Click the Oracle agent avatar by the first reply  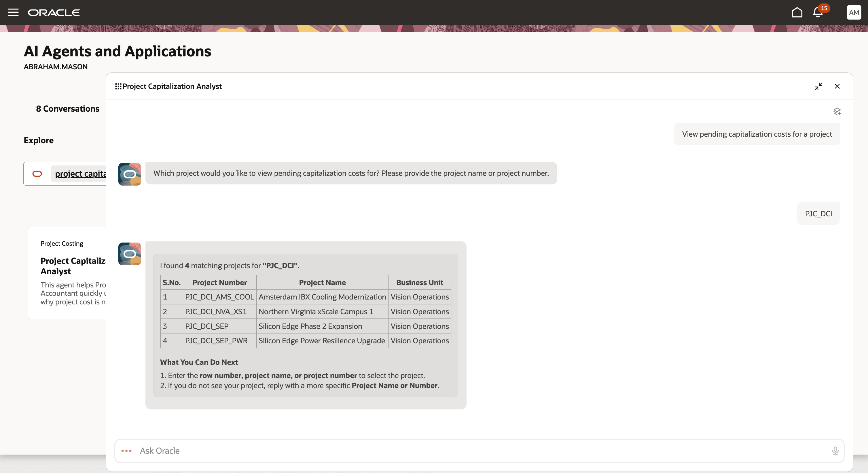[x=130, y=174]
